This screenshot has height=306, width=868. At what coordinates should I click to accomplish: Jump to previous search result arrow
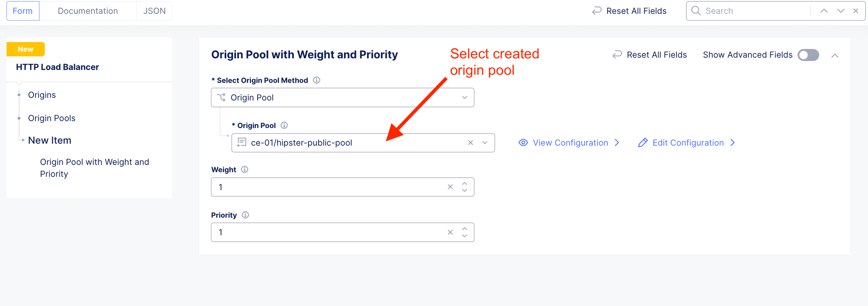pos(824,11)
